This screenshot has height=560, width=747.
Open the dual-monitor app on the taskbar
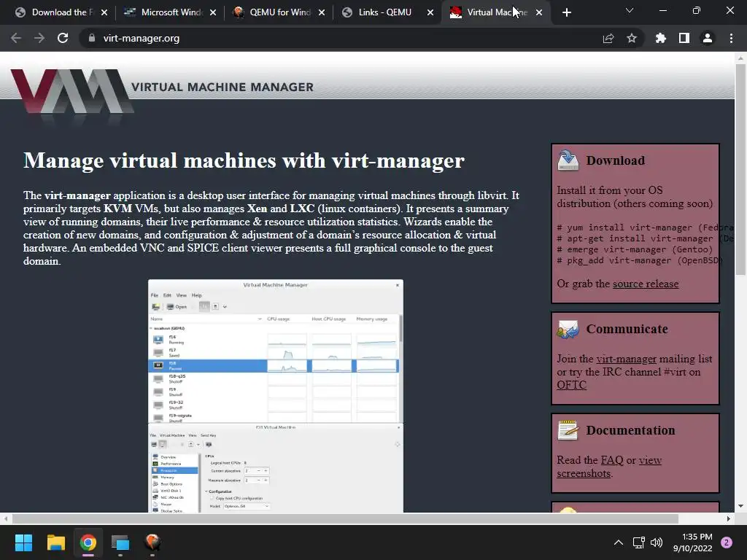pos(120,542)
